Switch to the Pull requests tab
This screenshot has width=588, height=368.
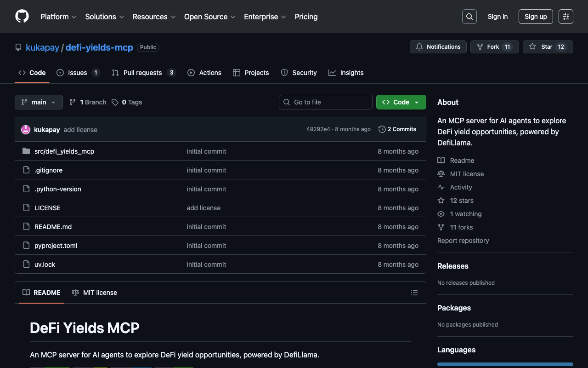(143, 73)
